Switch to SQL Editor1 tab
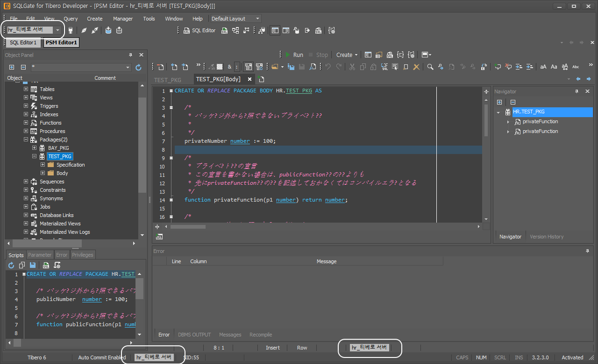 coord(23,42)
